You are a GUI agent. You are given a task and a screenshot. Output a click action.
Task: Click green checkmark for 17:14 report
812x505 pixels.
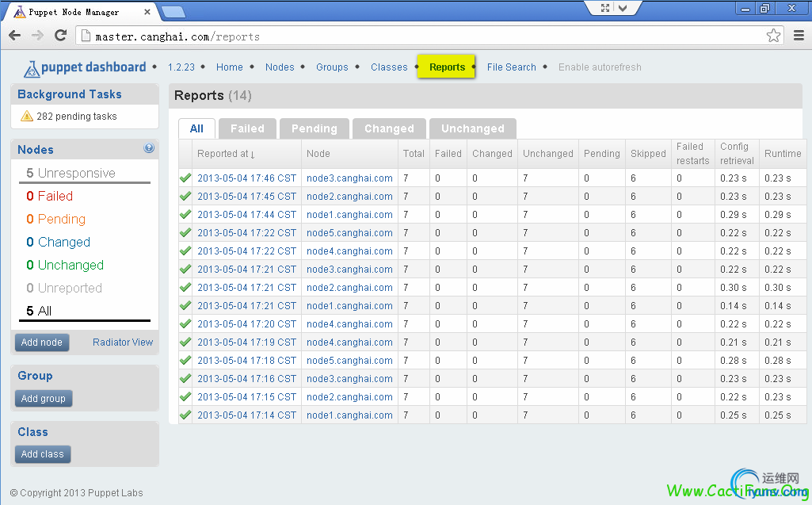coord(185,415)
